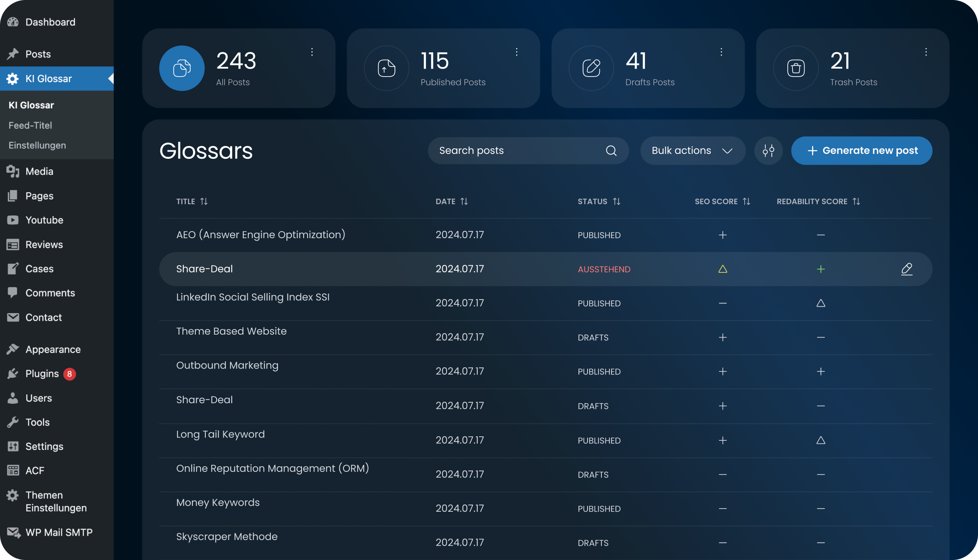Click the Published Posts upload icon
Viewport: 978px width, 560px height.
pos(386,68)
